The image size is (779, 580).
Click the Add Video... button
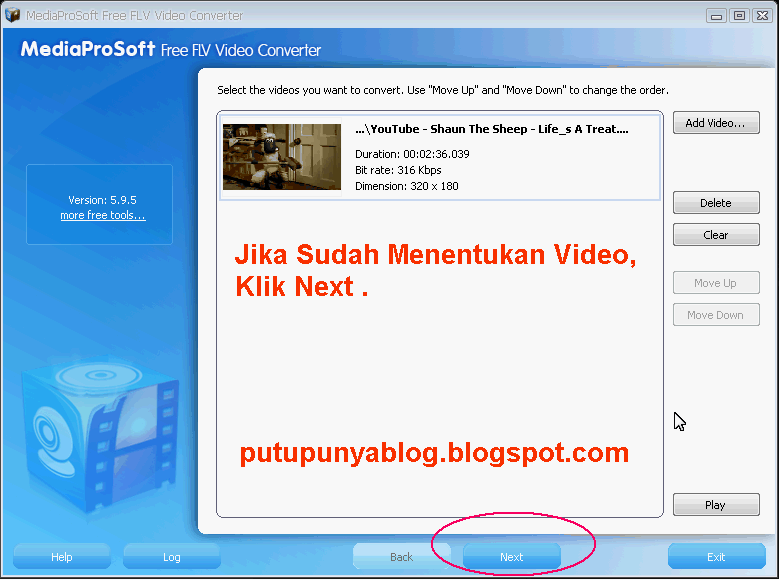coord(716,123)
